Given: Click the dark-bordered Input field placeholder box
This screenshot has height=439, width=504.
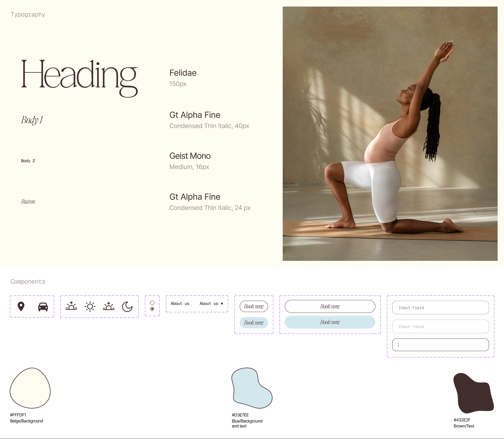Looking at the screenshot, I should (440, 308).
